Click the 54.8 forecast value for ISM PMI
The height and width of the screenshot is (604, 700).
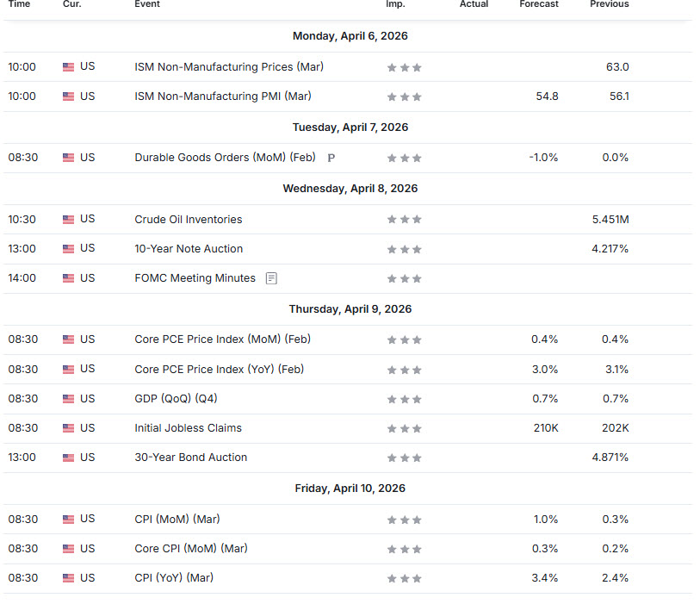(547, 97)
